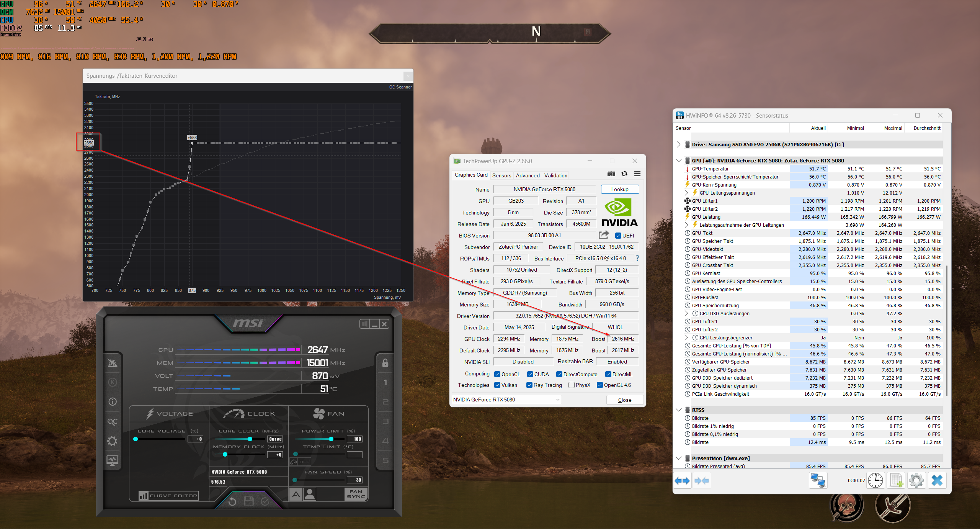Image resolution: width=980 pixels, height=529 pixels.
Task: Toggle the UEFI checkbox in GPU-Z
Action: 618,236
